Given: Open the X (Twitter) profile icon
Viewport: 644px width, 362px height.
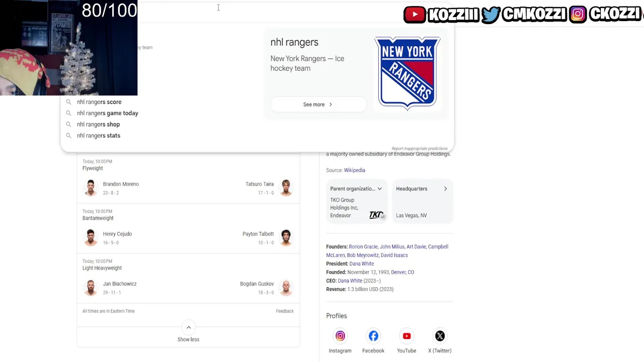Looking at the screenshot, I should point(440,336).
